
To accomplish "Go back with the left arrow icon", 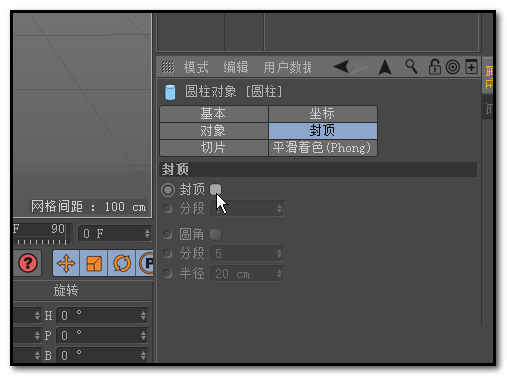I will 341,66.
